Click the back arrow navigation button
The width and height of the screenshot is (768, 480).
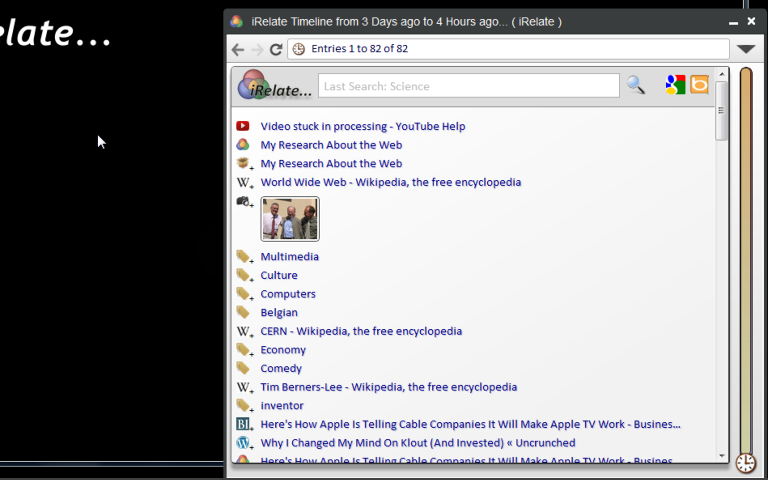[238, 49]
